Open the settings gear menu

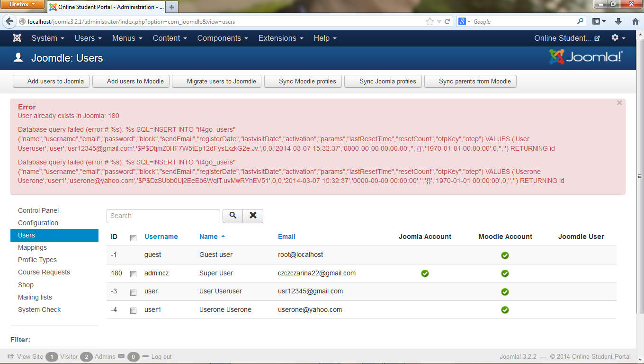pos(618,38)
